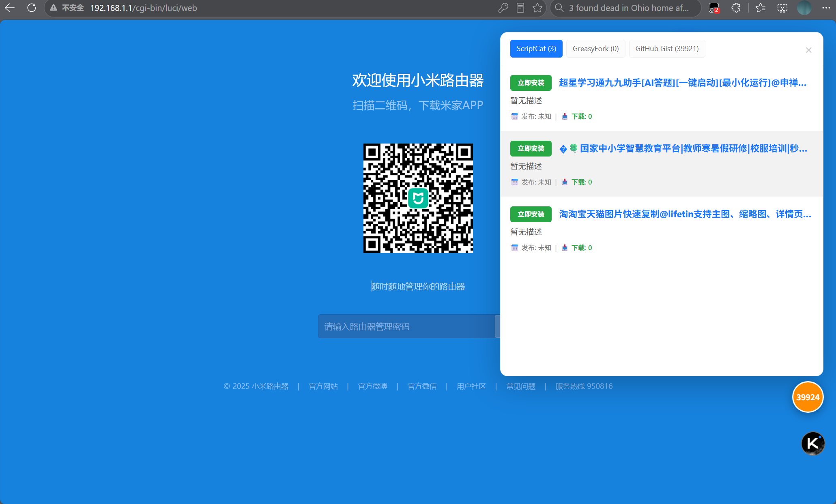Click the 随时随地管理你的路由器 text
This screenshot has width=836, height=504.
(418, 286)
